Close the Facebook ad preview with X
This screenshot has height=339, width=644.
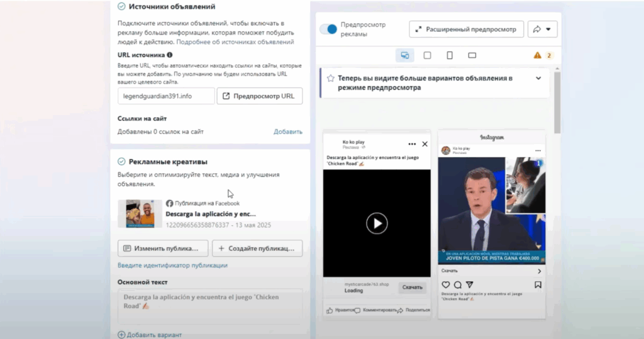point(425,144)
